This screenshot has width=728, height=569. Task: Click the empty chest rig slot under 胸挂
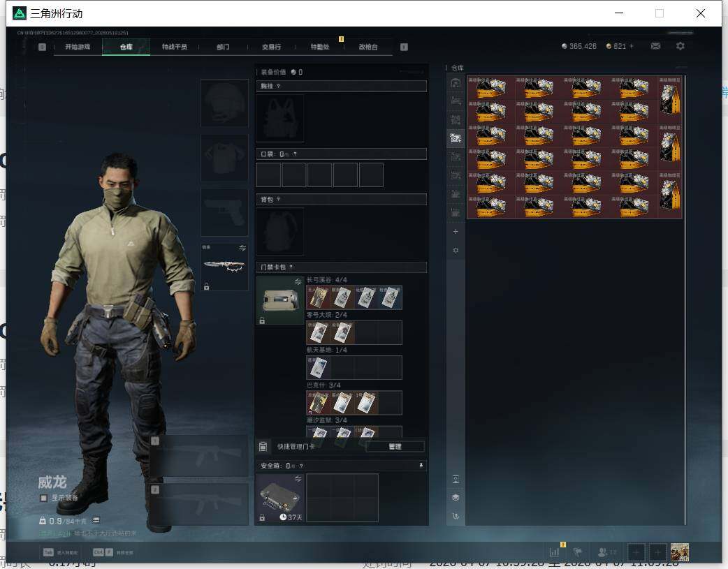pyautogui.click(x=280, y=119)
